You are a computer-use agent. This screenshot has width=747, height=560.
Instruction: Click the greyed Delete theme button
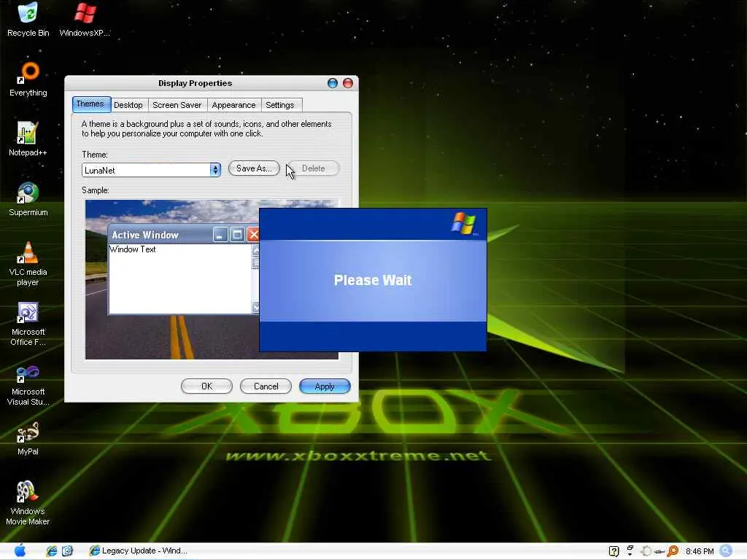click(x=313, y=168)
